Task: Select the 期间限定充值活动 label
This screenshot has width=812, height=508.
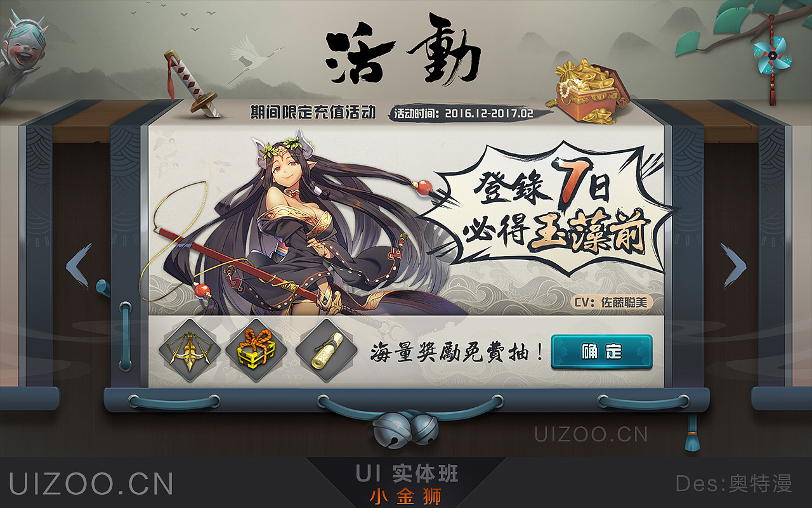Action: [x=313, y=113]
